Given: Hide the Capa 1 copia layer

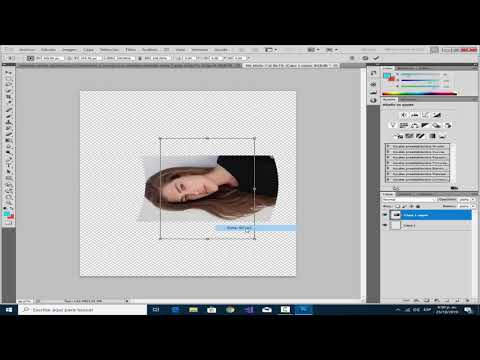Looking at the screenshot, I should click(385, 215).
